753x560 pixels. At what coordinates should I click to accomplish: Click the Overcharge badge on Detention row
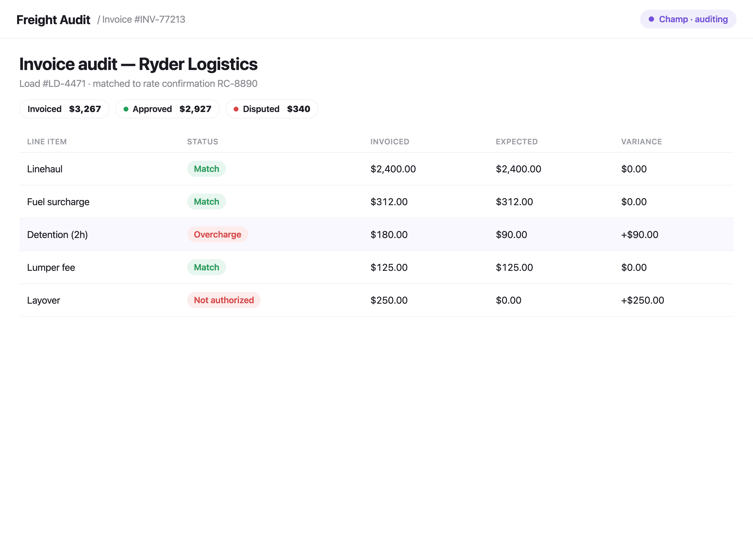coord(217,235)
